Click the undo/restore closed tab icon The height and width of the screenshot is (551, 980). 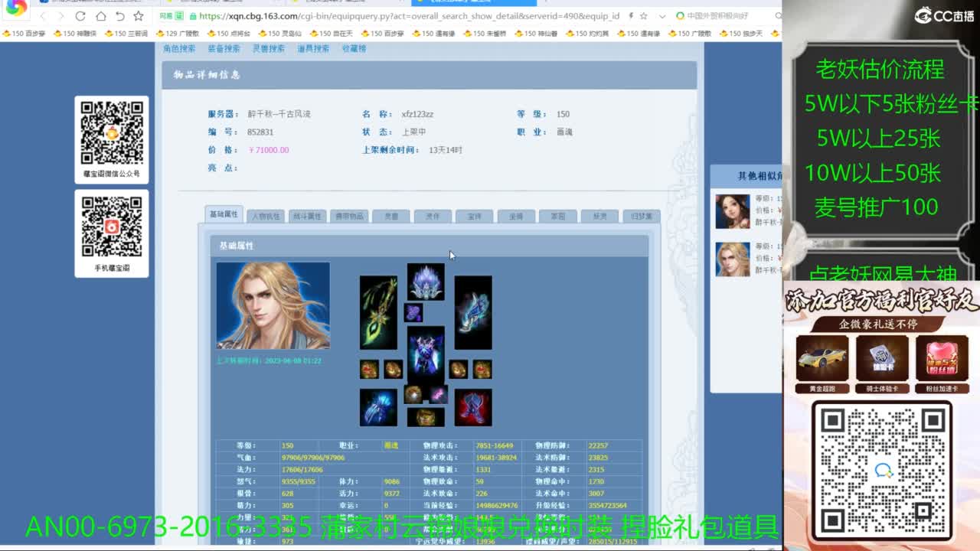click(x=119, y=16)
